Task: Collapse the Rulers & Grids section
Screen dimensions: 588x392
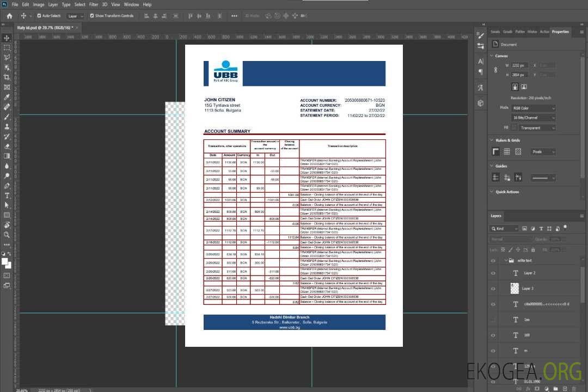Action: (492, 140)
